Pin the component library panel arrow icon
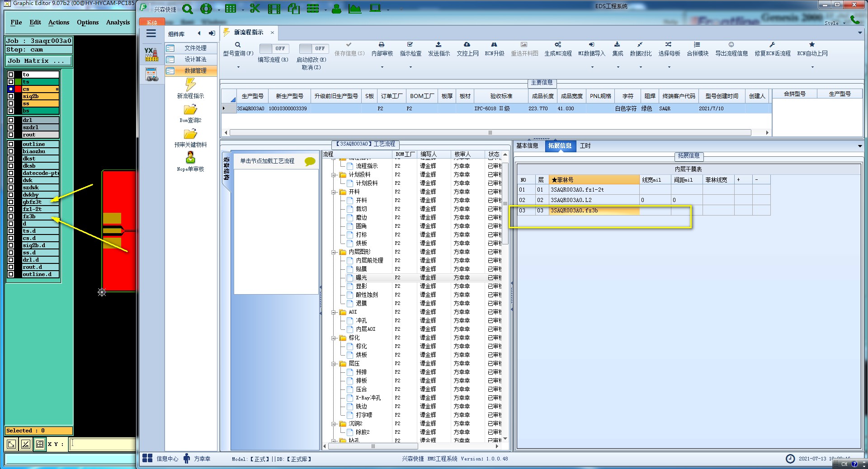Screen dimensions: 868x469 pyautogui.click(x=212, y=33)
